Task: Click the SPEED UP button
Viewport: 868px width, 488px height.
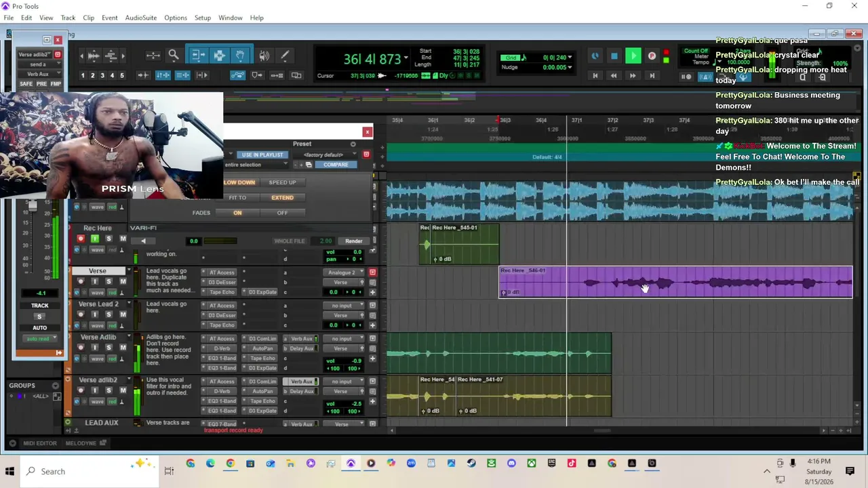Action: (282, 182)
